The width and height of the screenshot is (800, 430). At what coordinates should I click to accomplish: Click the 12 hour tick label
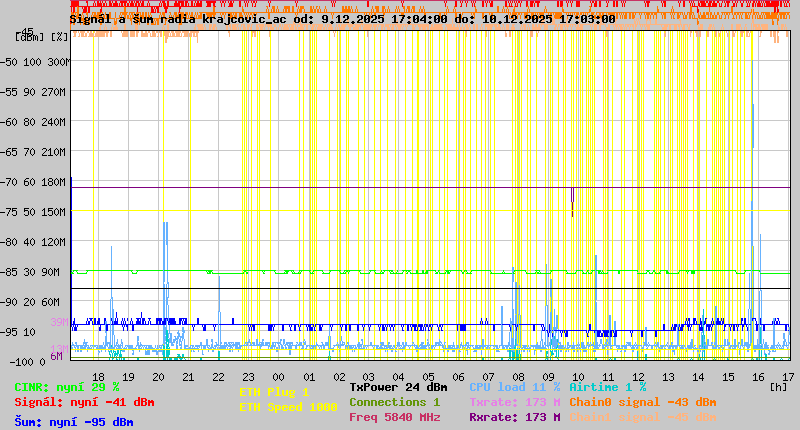click(638, 377)
